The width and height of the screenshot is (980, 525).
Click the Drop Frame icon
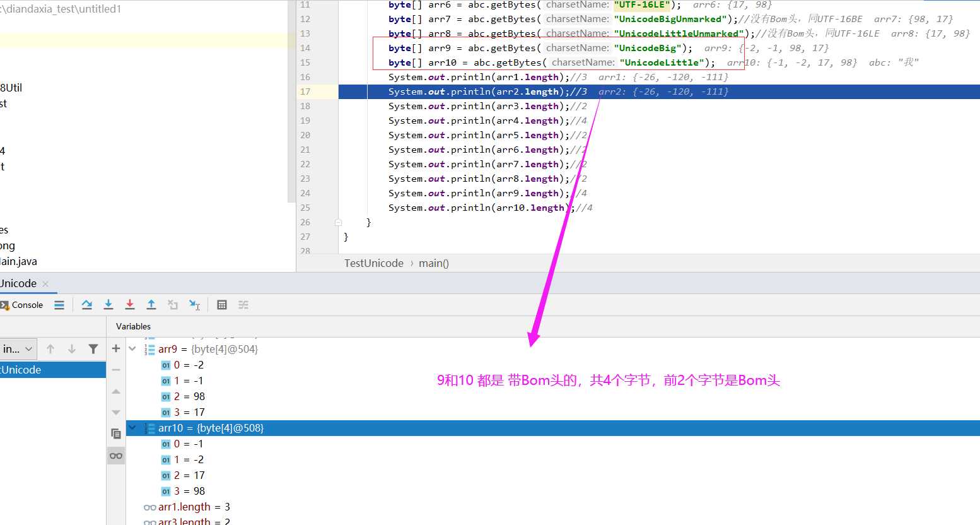pyautogui.click(x=173, y=305)
